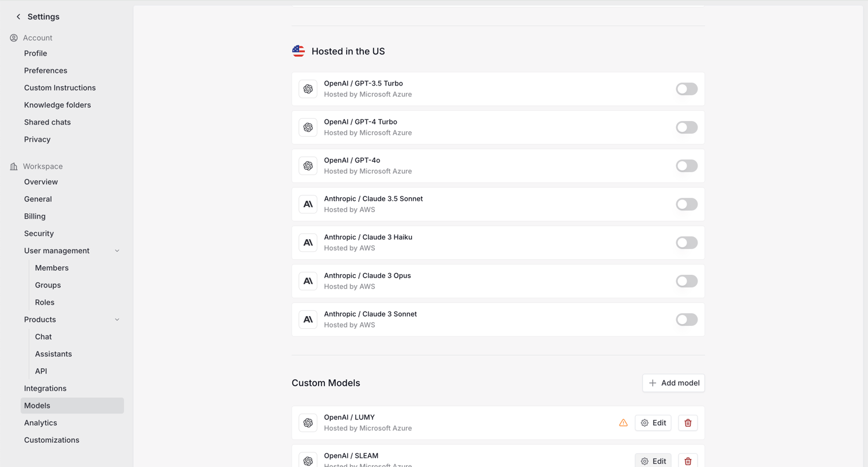
Task: Click the Anthropic logo for Claude 3 Sonnet
Action: point(308,320)
